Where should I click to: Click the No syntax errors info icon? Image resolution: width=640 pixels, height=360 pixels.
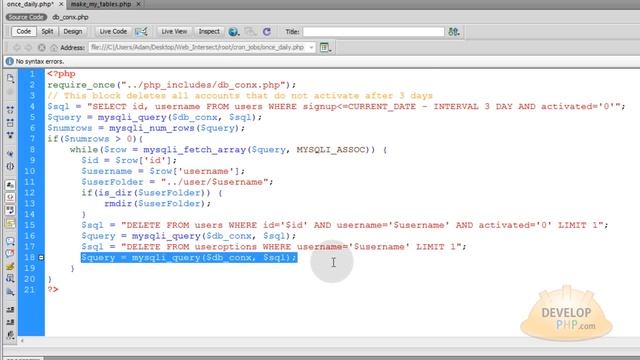(x=9, y=62)
